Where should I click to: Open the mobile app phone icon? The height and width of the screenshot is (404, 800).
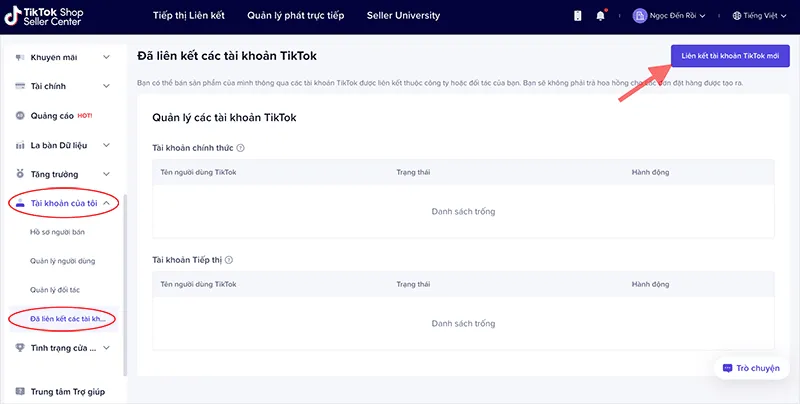578,16
